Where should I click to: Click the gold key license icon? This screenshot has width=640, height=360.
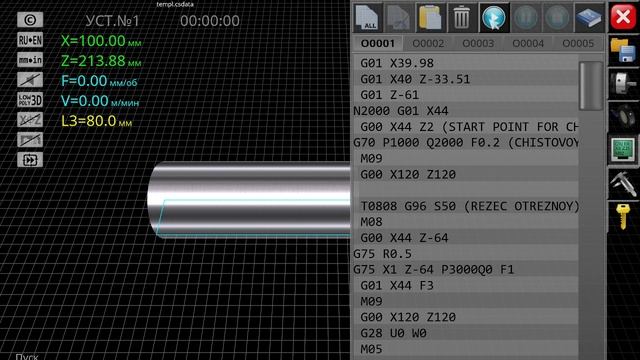tap(622, 216)
